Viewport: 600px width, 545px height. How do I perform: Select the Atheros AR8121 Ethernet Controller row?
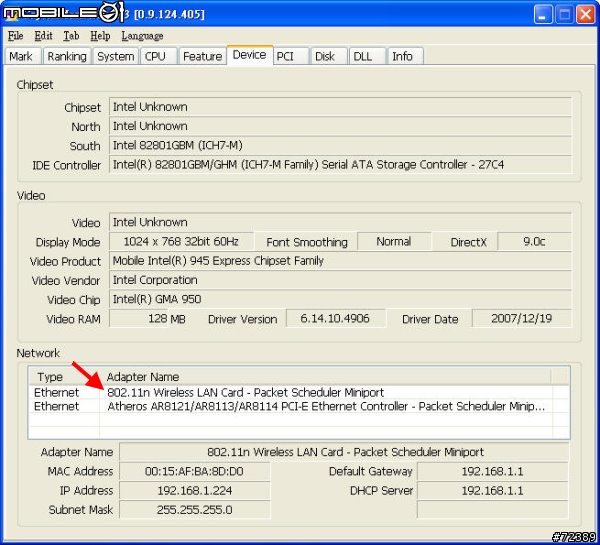299,406
